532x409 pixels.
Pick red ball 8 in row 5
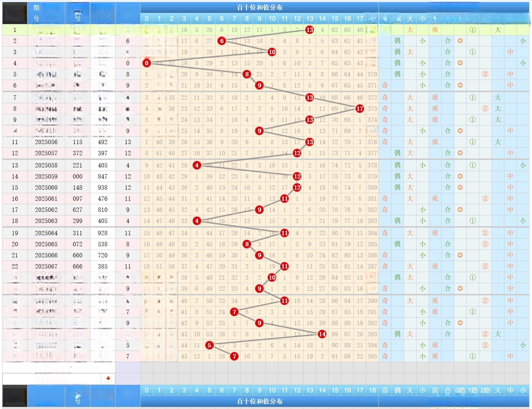coord(247,74)
